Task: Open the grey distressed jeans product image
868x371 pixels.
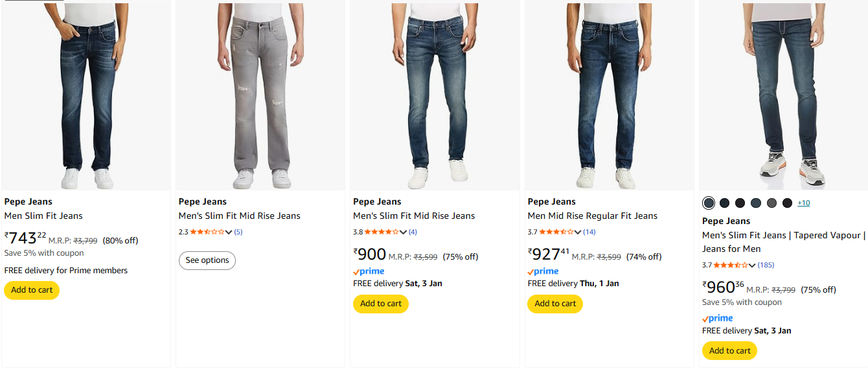Action: coord(260,96)
